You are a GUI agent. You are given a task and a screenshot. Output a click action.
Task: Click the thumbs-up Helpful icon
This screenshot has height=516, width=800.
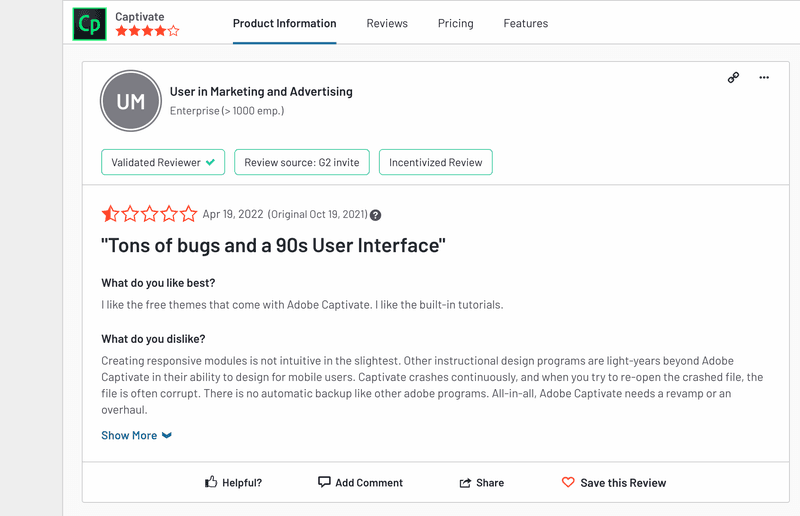pyautogui.click(x=211, y=482)
